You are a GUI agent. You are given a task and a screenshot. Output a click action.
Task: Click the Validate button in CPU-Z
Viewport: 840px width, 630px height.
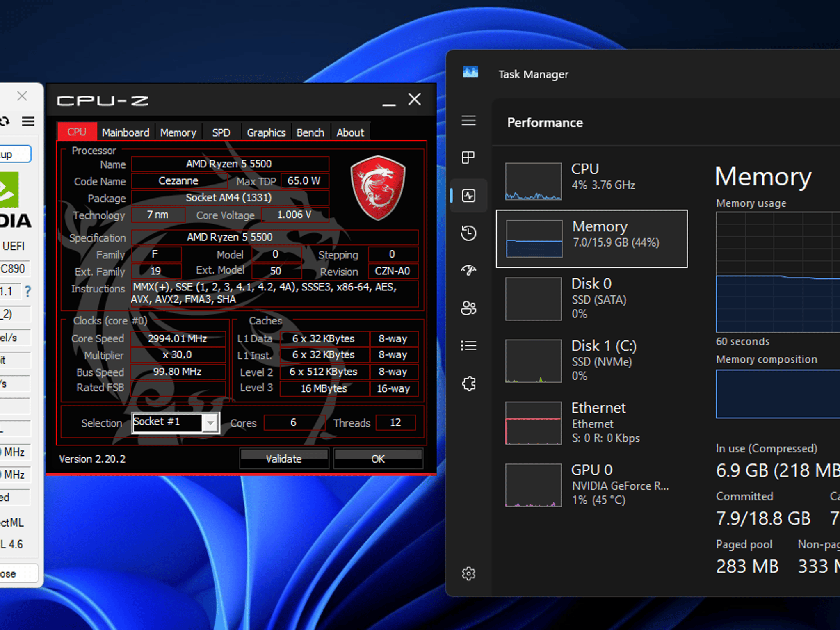click(x=284, y=459)
